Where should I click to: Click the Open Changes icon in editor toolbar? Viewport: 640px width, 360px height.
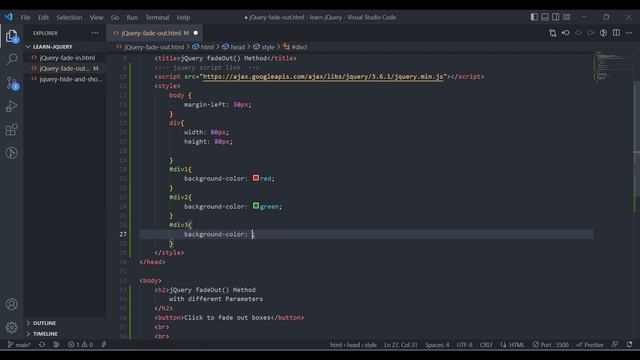(552, 33)
